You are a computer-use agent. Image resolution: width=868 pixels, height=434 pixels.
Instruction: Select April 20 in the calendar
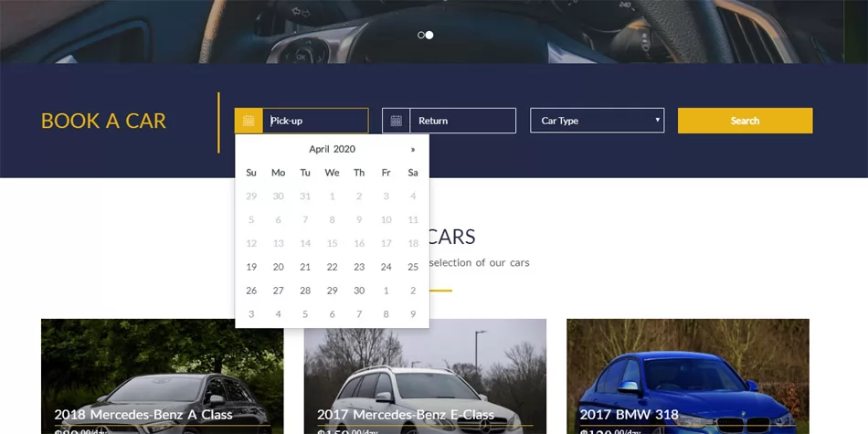[279, 267]
